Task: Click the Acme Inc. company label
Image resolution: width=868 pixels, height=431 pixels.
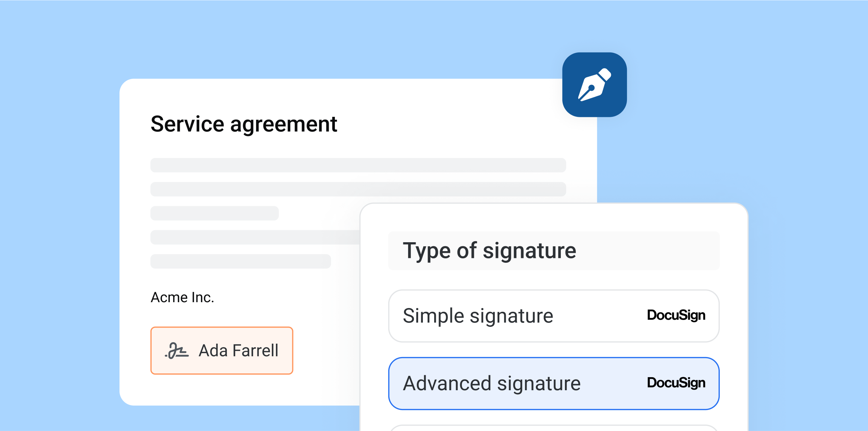Action: (x=182, y=297)
